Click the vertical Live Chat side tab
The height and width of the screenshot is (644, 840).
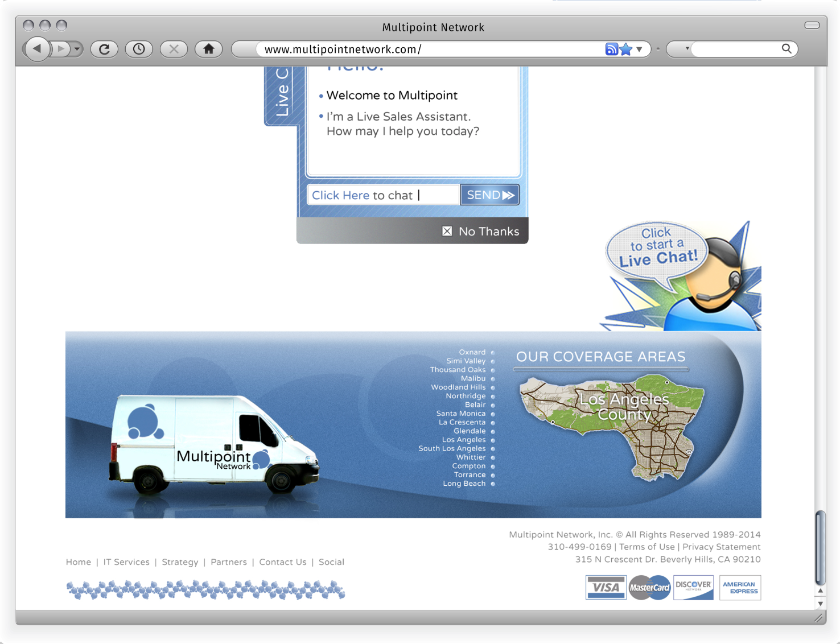(x=282, y=94)
